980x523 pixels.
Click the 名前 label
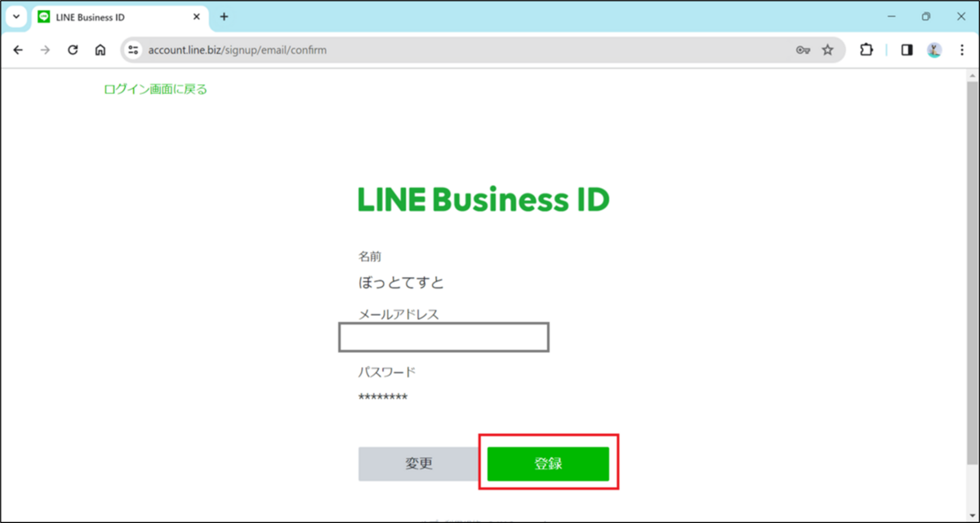[370, 257]
